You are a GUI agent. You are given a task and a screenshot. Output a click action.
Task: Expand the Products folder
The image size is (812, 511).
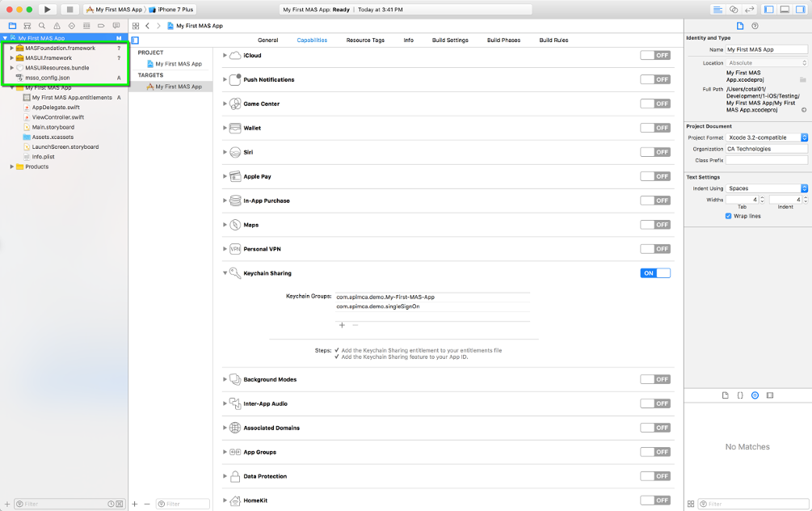[x=11, y=167]
